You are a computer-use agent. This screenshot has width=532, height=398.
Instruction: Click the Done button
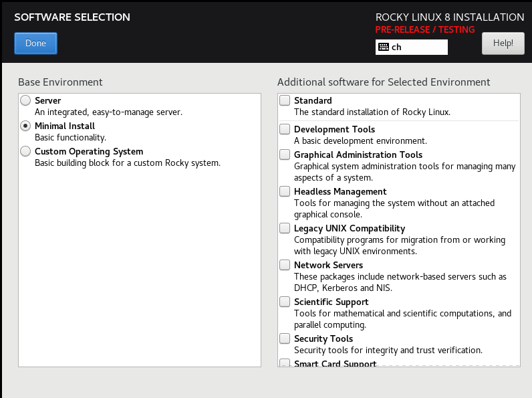(x=35, y=43)
